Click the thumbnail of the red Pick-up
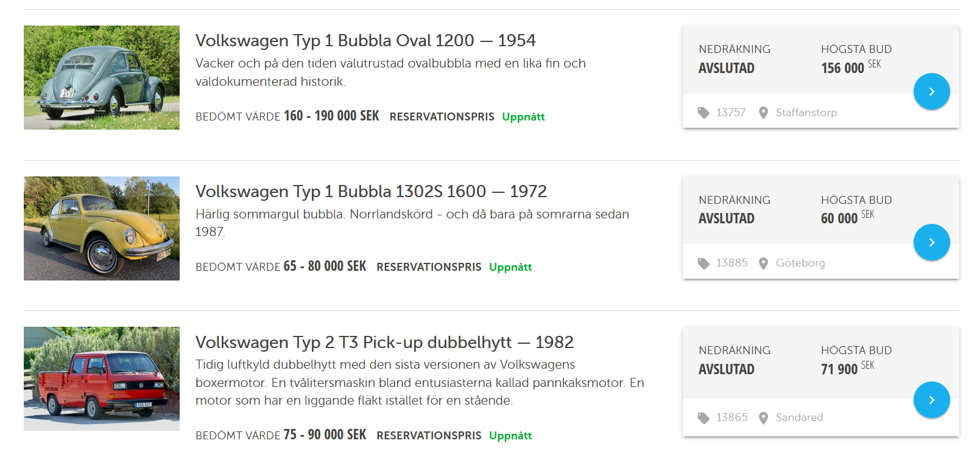Viewport: 980px width, 460px height. click(101, 378)
